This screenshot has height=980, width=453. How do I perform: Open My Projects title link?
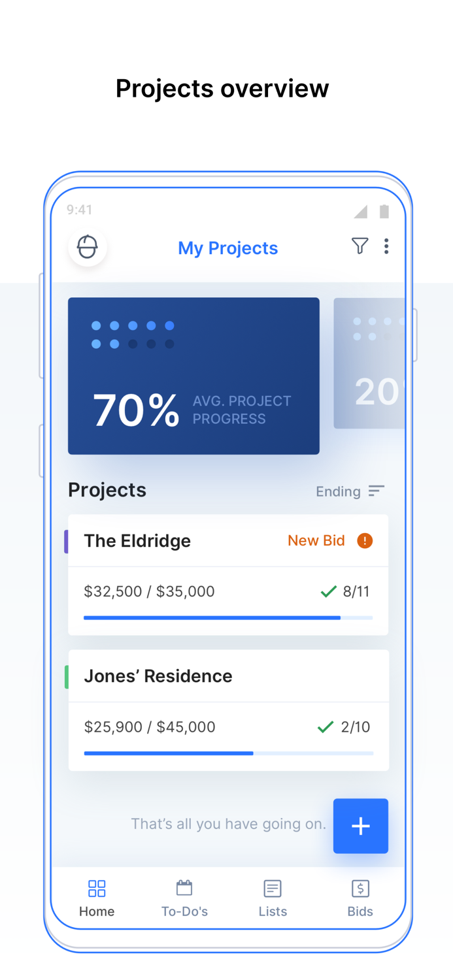tap(227, 248)
